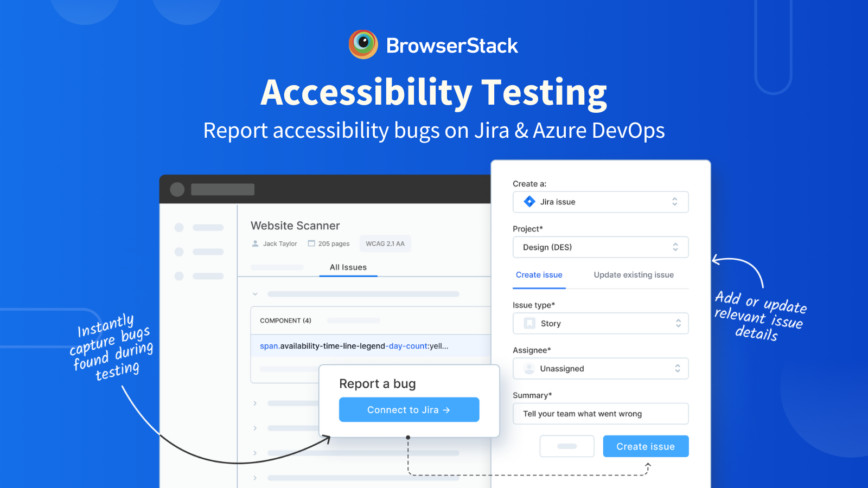The image size is (868, 488).
Task: Select the span.availability-time-line-legend row
Action: [x=370, y=346]
